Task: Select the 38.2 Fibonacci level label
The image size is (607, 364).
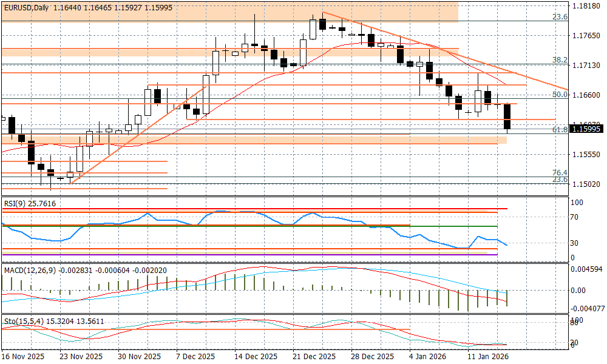Action: [560, 60]
